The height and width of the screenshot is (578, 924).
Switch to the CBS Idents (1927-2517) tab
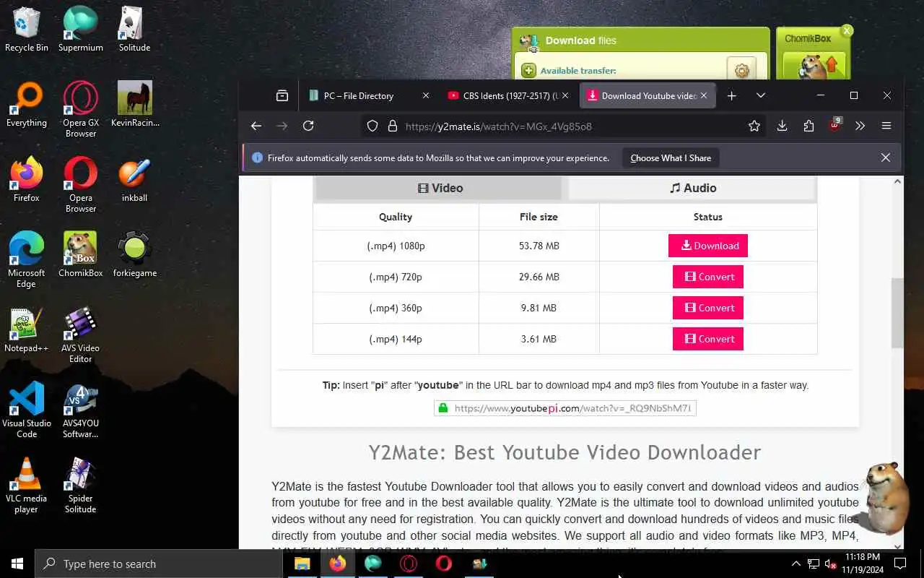click(508, 95)
